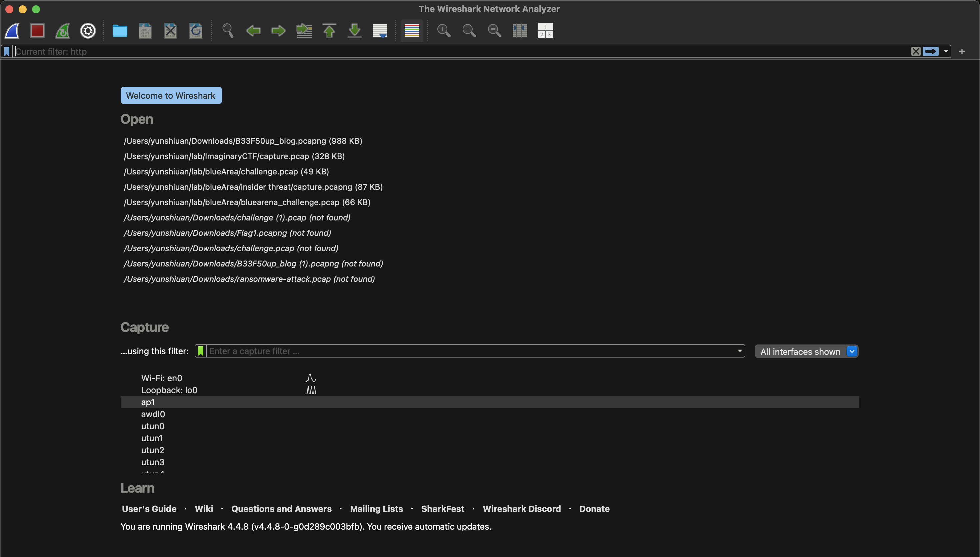This screenshot has width=980, height=557.
Task: Toggle auto scroll during live capture
Action: click(380, 31)
